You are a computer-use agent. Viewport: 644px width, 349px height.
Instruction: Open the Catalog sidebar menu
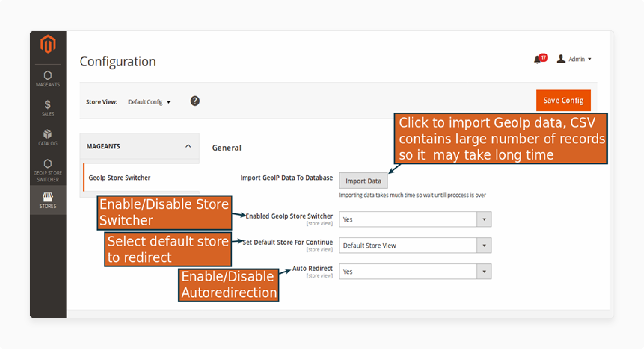pyautogui.click(x=48, y=137)
